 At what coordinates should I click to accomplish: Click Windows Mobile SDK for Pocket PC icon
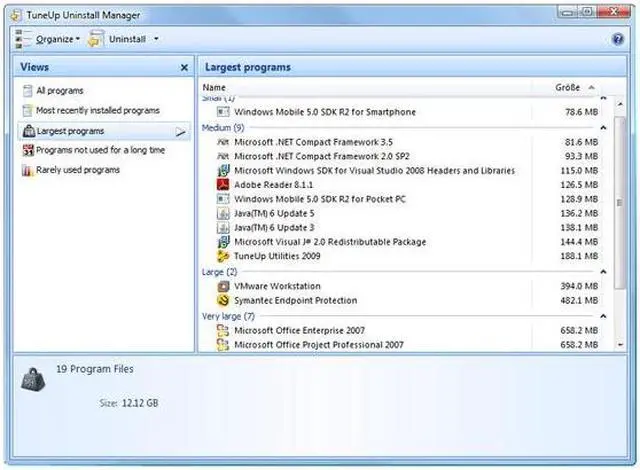click(223, 199)
